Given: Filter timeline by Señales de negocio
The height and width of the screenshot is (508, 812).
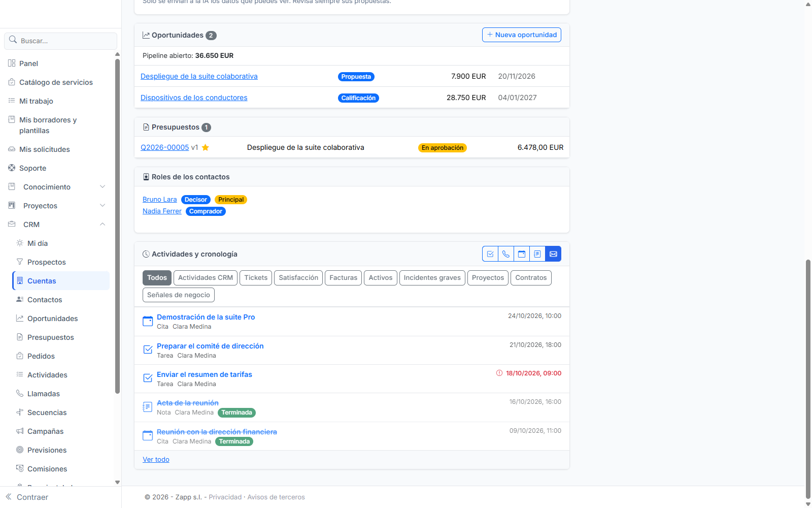Looking at the screenshot, I should pyautogui.click(x=179, y=295).
